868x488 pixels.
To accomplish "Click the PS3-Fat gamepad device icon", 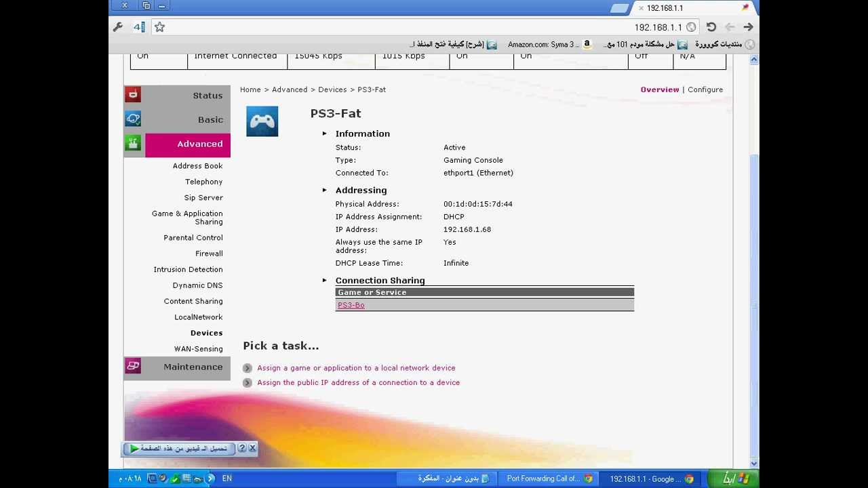I will tap(262, 121).
